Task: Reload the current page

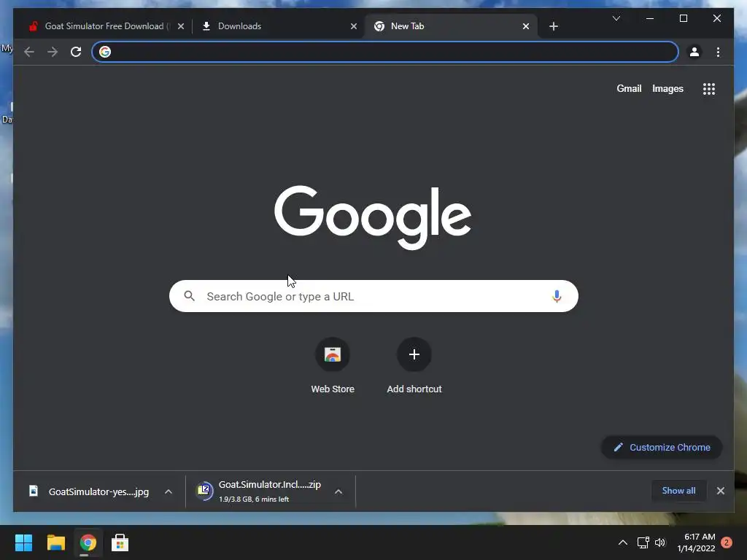Action: [x=76, y=52]
